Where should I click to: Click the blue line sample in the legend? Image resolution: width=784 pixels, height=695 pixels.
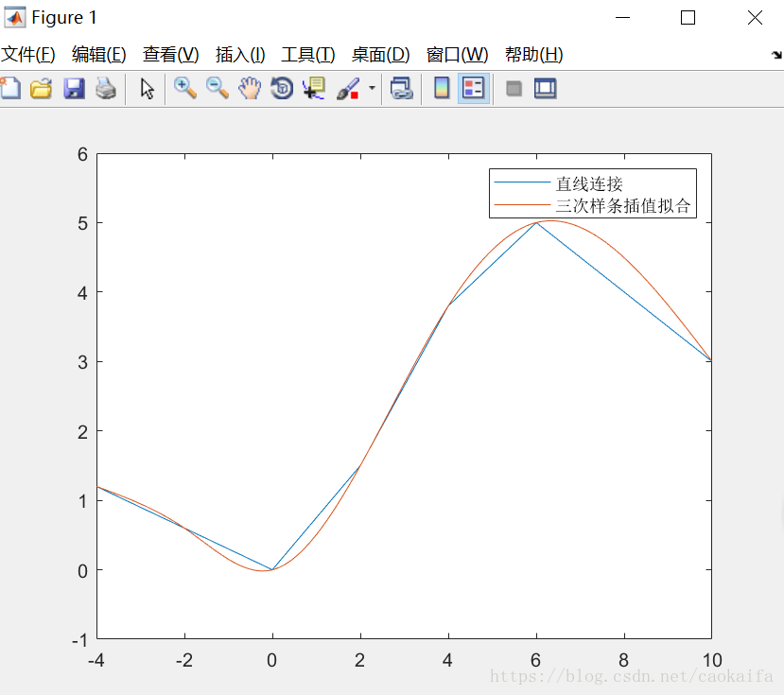click(522, 182)
